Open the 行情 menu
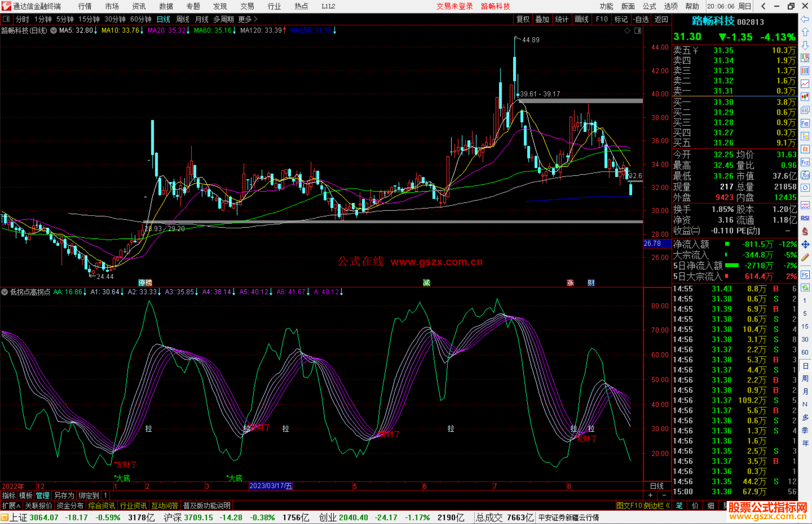The height and width of the screenshot is (524, 812). [x=85, y=6]
